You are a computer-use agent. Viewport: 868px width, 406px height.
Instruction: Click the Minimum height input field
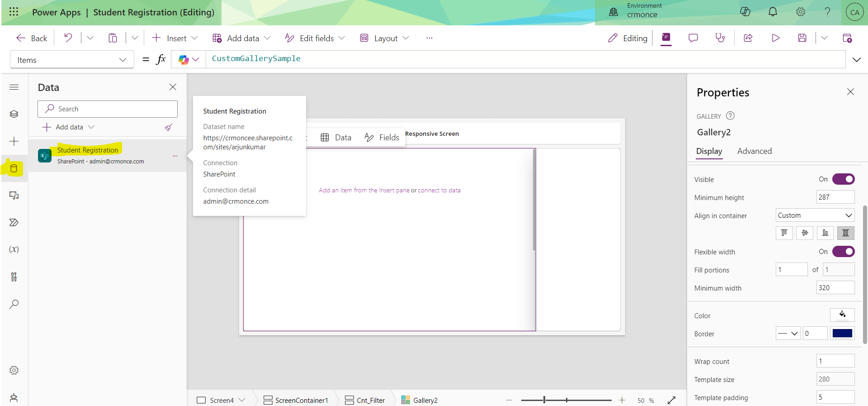click(x=835, y=197)
